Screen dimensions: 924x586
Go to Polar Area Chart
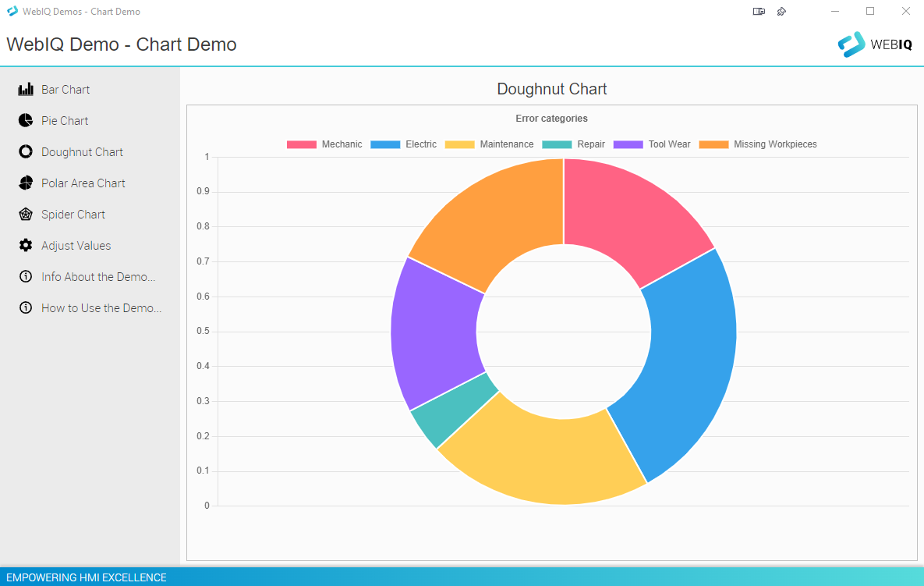click(x=83, y=183)
